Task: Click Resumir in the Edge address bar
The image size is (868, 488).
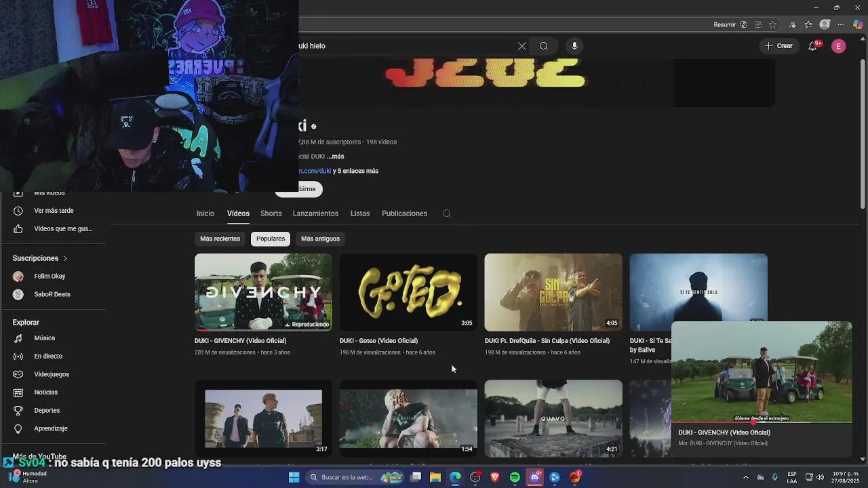Action: tap(725, 24)
